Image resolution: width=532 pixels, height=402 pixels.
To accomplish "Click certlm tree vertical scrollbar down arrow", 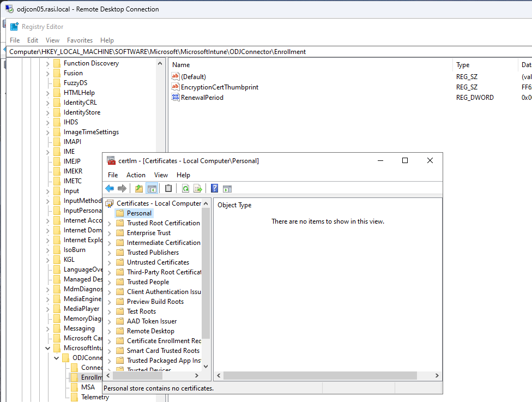I will coord(205,367).
